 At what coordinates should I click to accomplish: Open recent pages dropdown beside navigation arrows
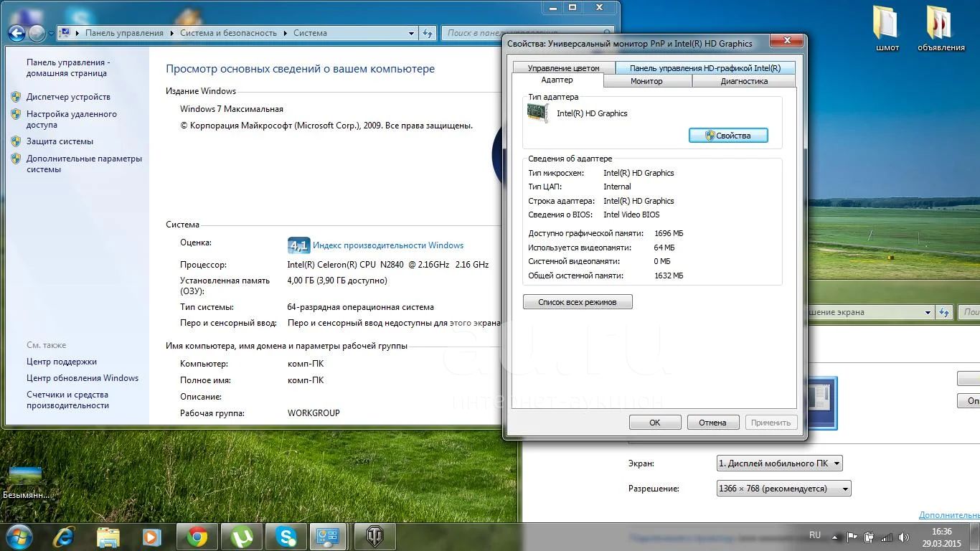pyautogui.click(x=51, y=34)
